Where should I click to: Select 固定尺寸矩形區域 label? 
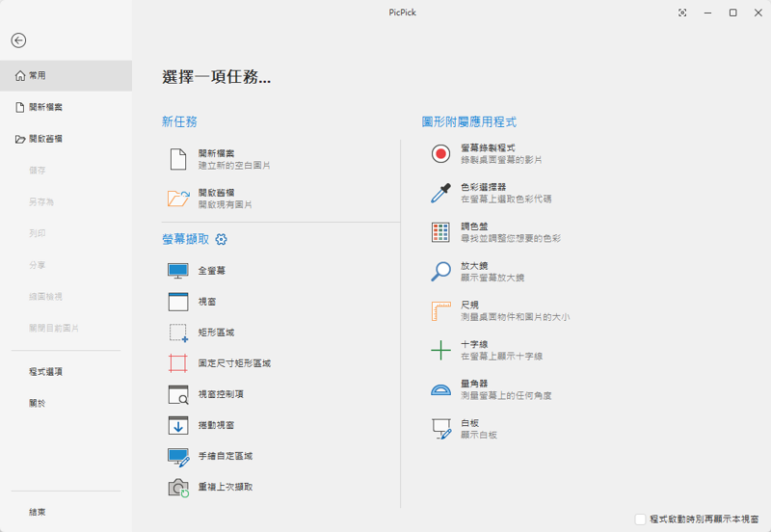point(234,363)
